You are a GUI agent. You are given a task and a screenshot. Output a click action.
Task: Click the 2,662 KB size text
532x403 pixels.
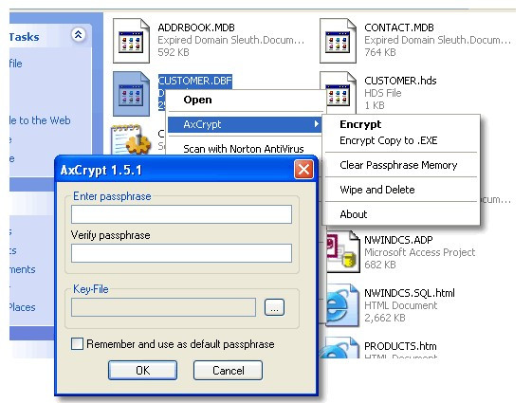pyautogui.click(x=385, y=318)
